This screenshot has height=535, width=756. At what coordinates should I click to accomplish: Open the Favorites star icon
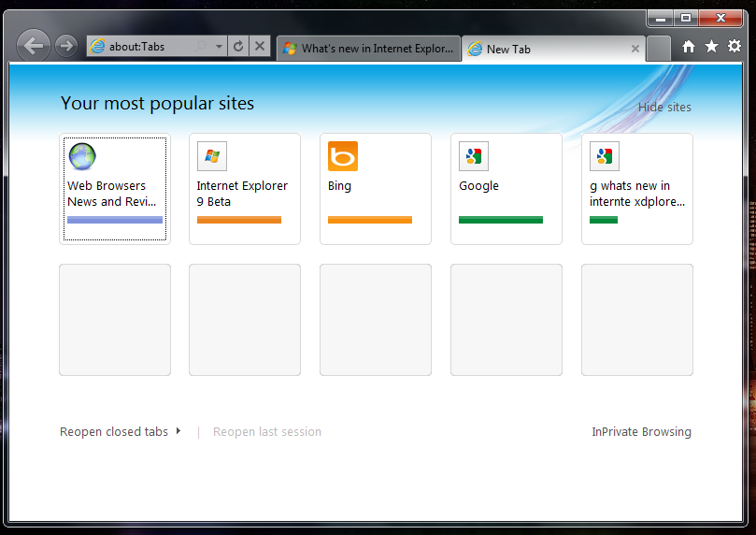pos(711,47)
